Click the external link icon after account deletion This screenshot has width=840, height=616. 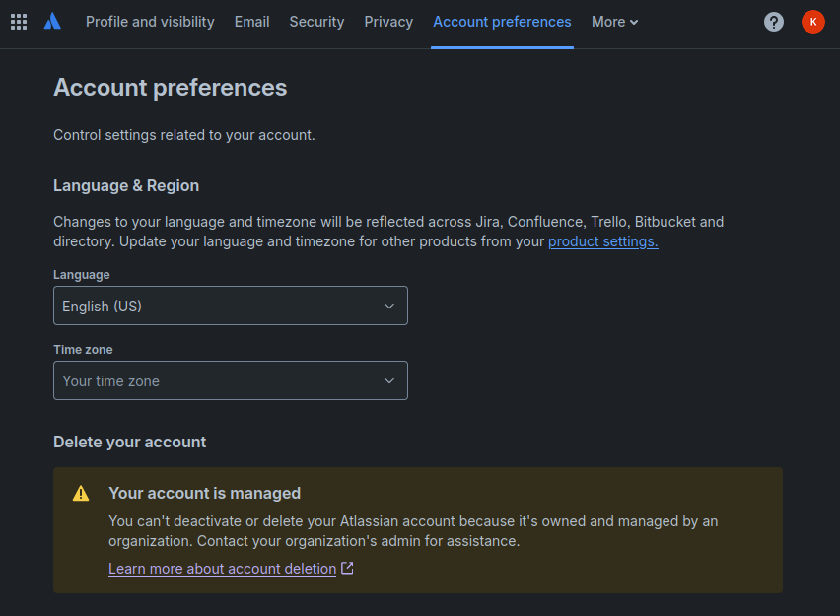point(347,569)
